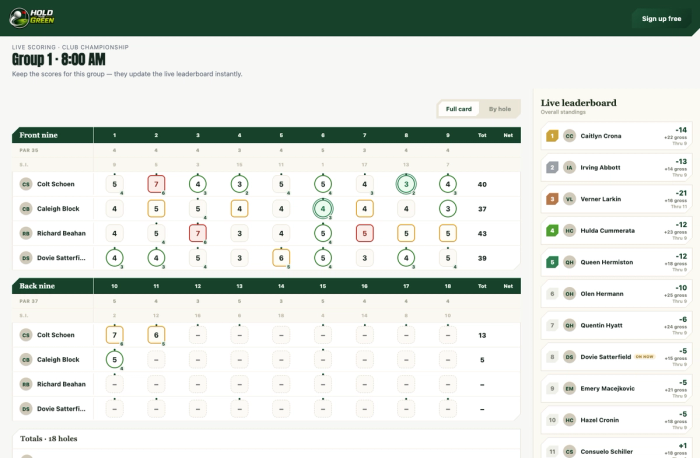Image resolution: width=700 pixels, height=458 pixels.
Task: Click rank 2 silver badge
Action: click(x=552, y=167)
